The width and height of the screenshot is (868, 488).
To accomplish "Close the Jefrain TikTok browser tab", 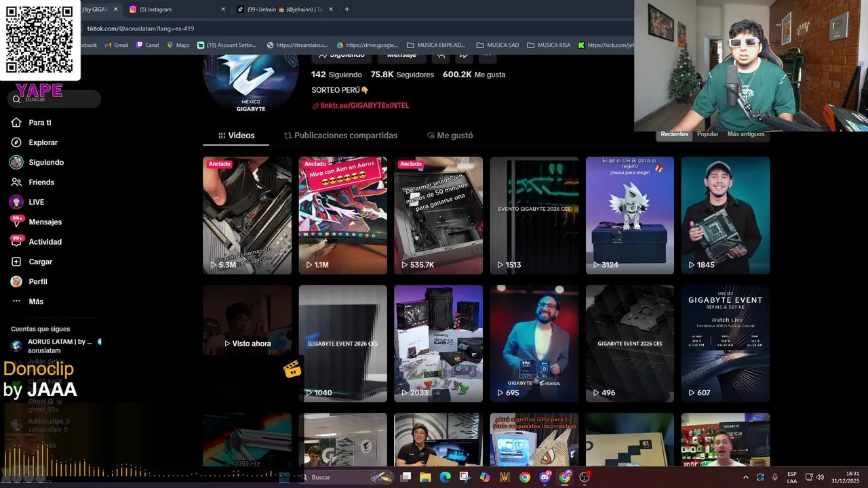I will click(x=331, y=9).
